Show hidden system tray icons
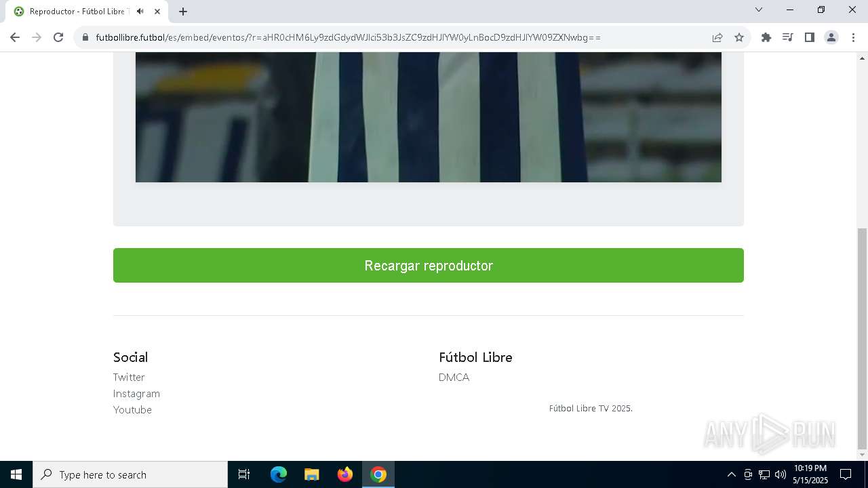 point(731,474)
